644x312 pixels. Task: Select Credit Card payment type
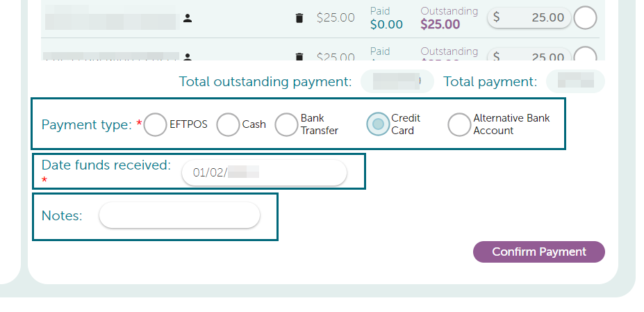(x=378, y=124)
